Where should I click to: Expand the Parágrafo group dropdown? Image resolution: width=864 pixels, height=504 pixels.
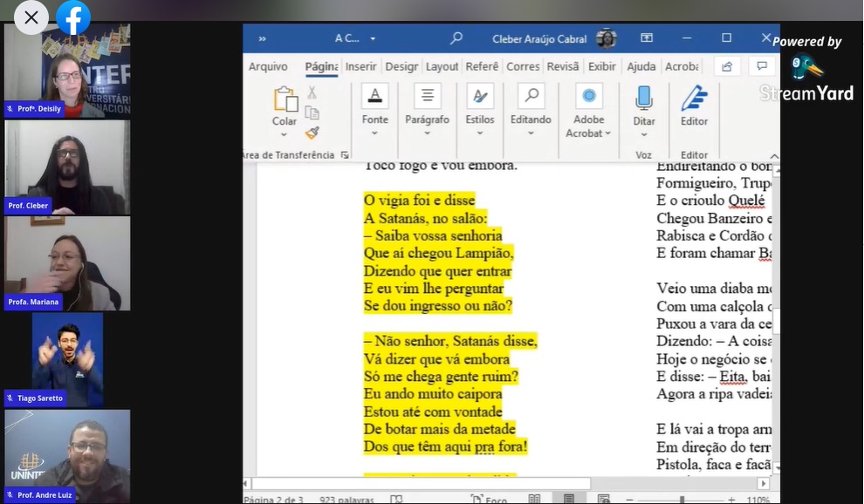(427, 133)
